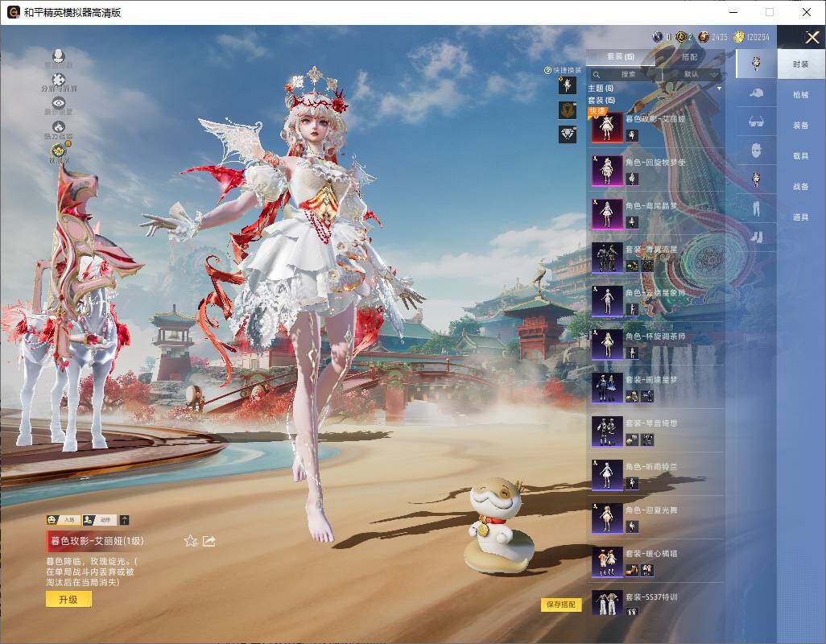
Task: Select the full outfit category icon
Action: coord(756,63)
